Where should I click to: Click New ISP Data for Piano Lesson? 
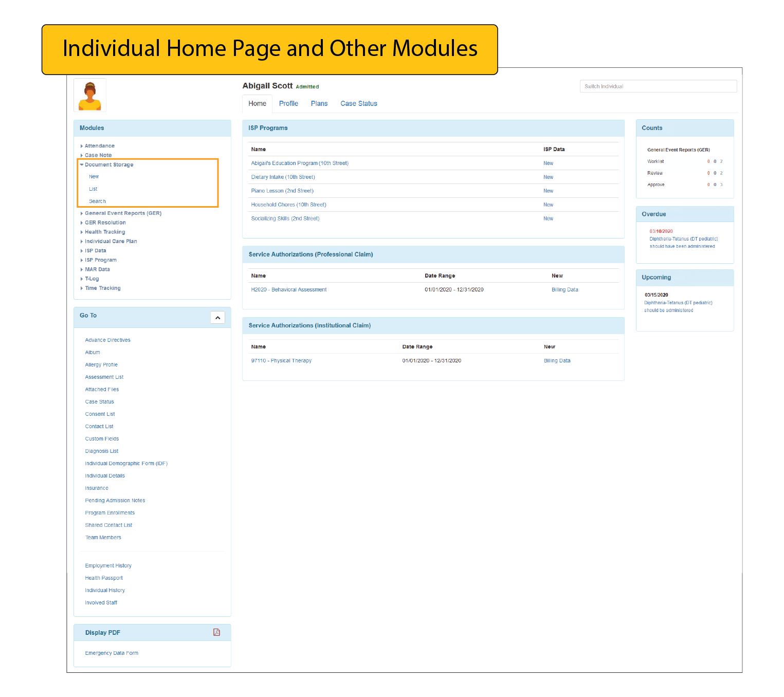(549, 191)
